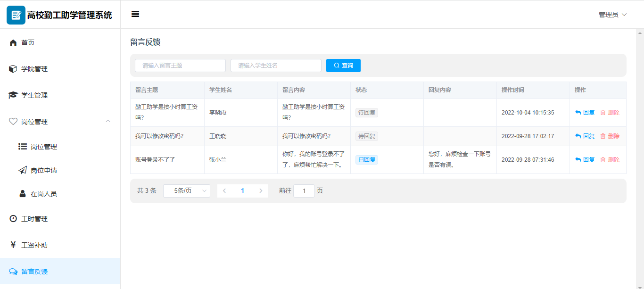Open 学院管理 from the sidebar
Screen dimensions: 644x289
coord(34,69)
